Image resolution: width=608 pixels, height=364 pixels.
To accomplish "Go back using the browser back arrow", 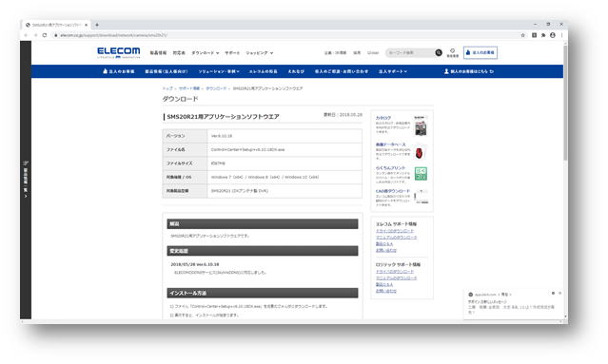I will point(26,35).
